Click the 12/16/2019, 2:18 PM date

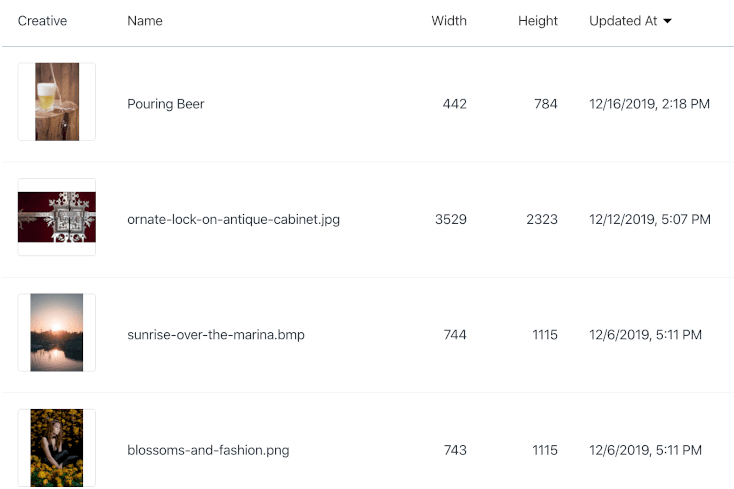[x=649, y=104]
